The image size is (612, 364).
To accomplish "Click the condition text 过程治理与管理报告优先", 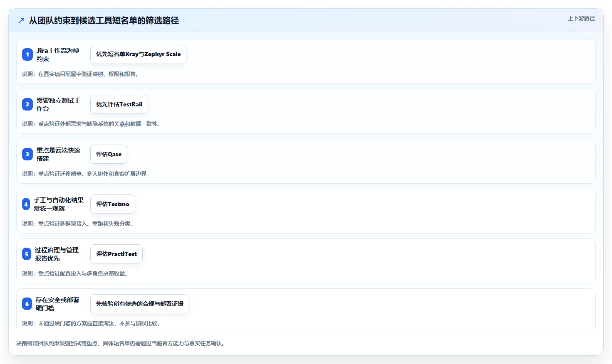I will 57,254.
